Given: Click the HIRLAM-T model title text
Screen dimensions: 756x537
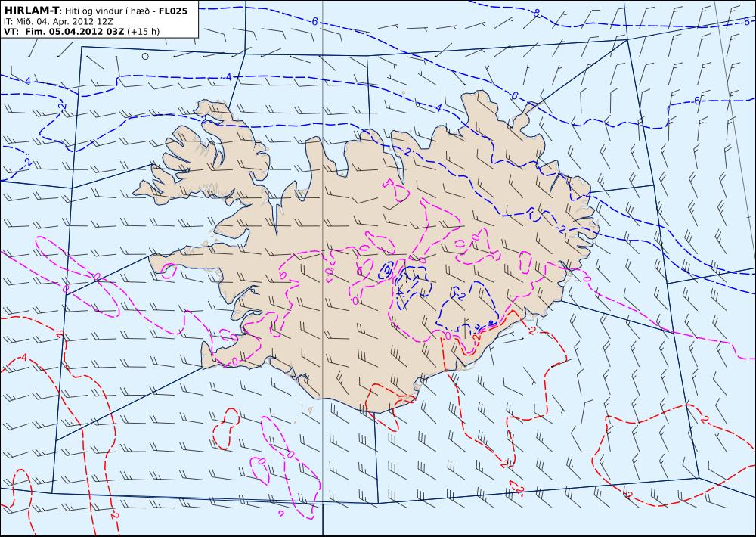Looking at the screenshot, I should (30, 10).
